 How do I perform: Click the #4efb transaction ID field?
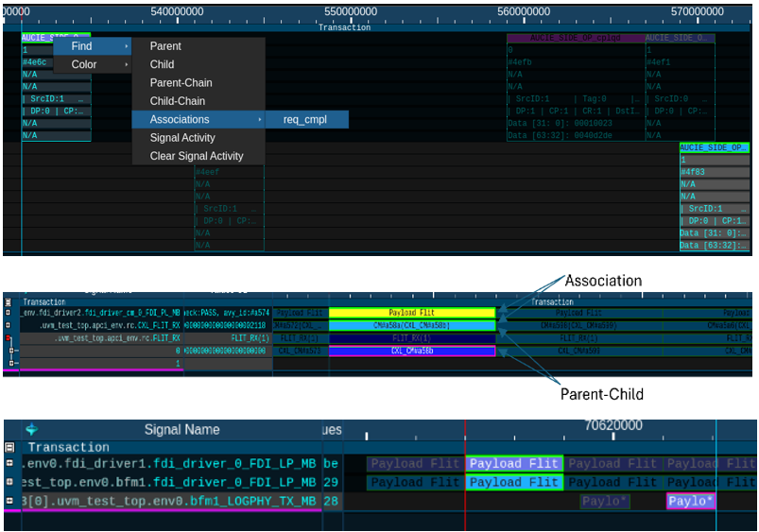coord(576,62)
